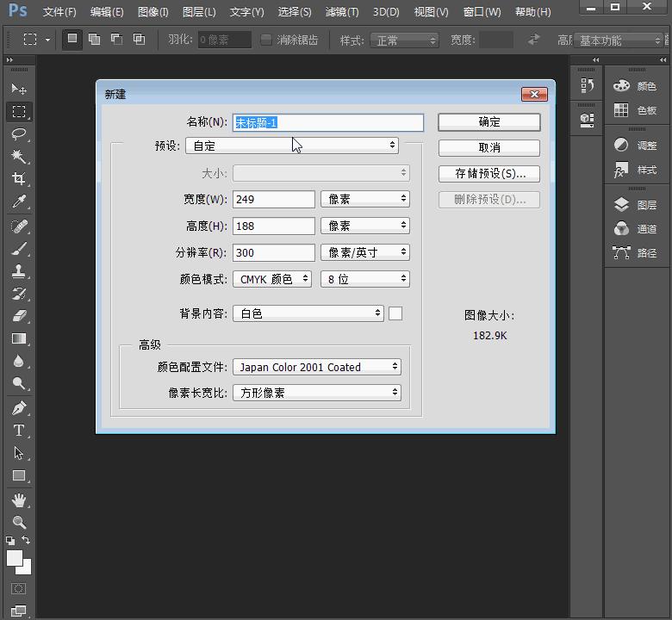Select the Lasso tool

18,134
